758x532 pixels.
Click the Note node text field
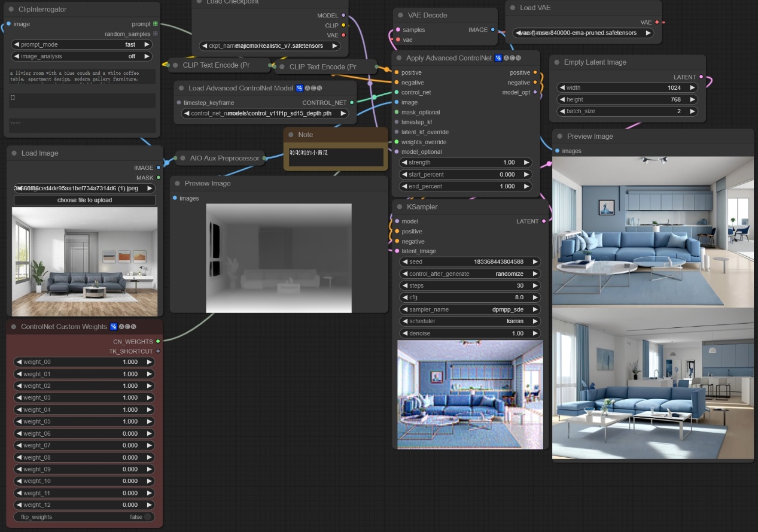(x=335, y=157)
